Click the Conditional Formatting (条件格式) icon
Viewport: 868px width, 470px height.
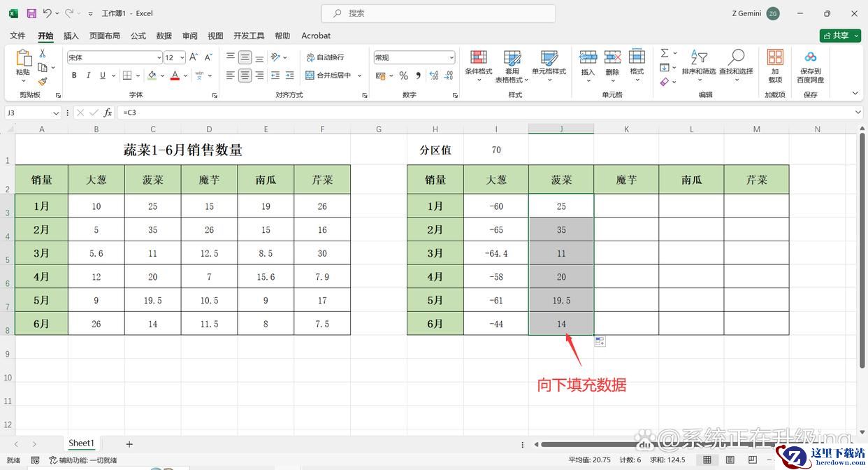tap(478, 64)
